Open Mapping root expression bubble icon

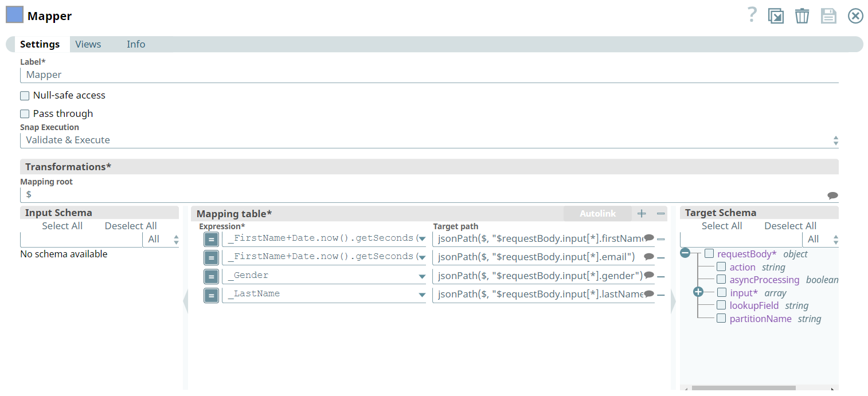tap(832, 195)
